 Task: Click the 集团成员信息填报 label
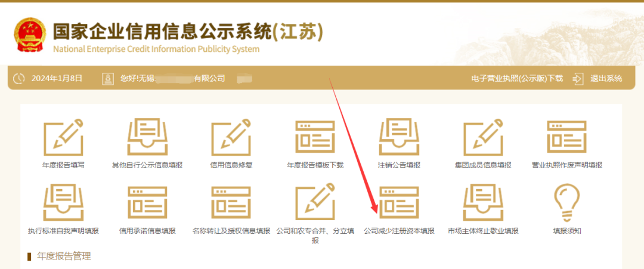(483, 165)
